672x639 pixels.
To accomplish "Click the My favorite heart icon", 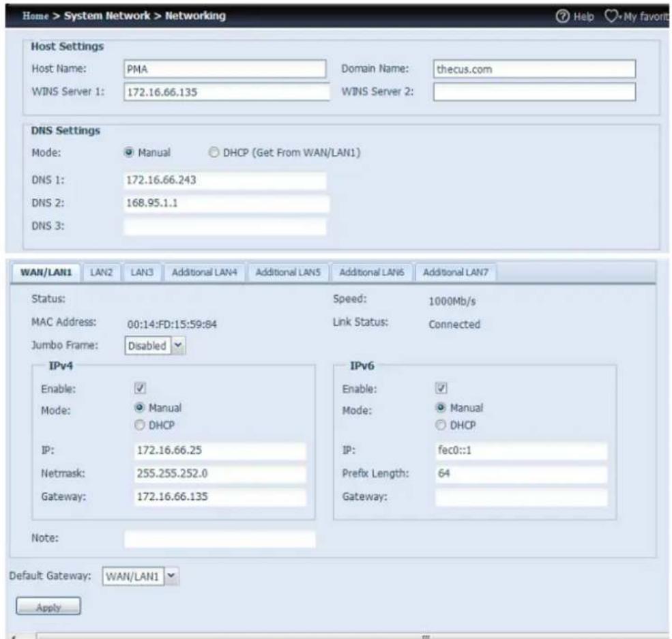I will point(611,16).
